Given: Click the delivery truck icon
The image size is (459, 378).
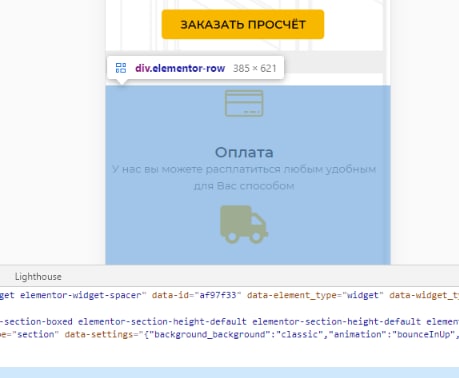Looking at the screenshot, I should [x=244, y=224].
